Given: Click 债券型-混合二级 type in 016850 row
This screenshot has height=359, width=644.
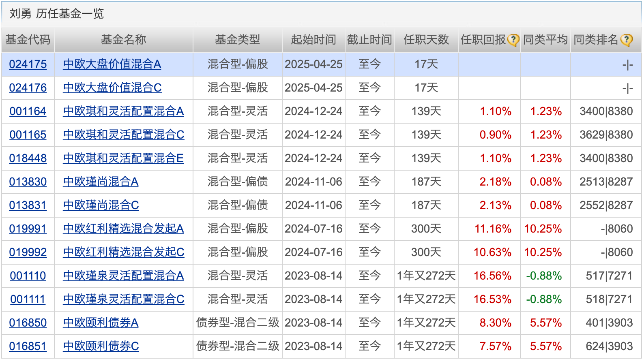Looking at the screenshot, I should coord(238,323).
